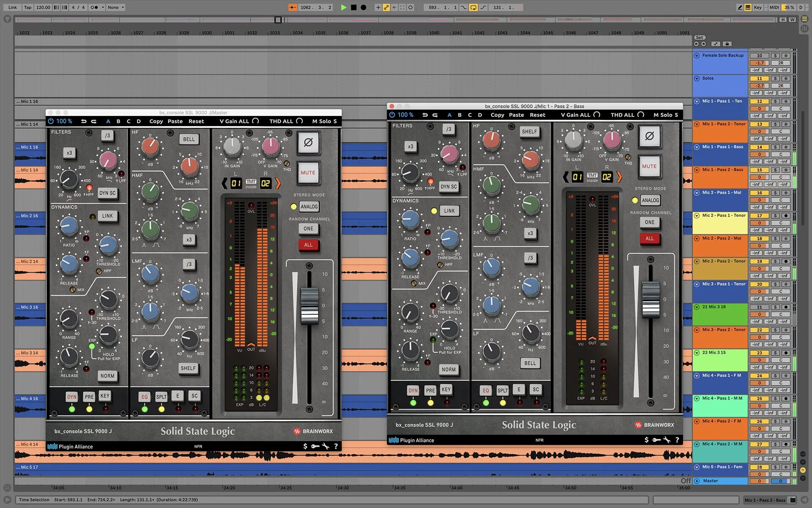812x508 pixels.
Task: Fold the Solos group track
Action: pos(697,78)
